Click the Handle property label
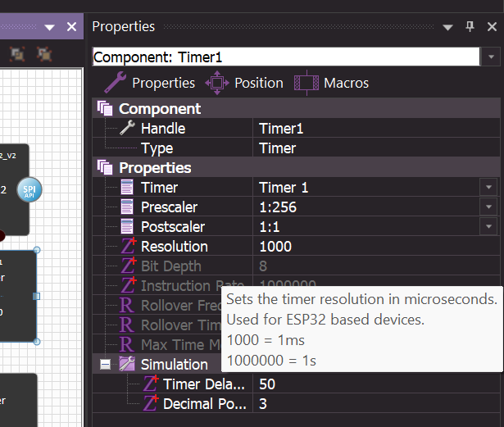504x427 pixels. (x=163, y=129)
